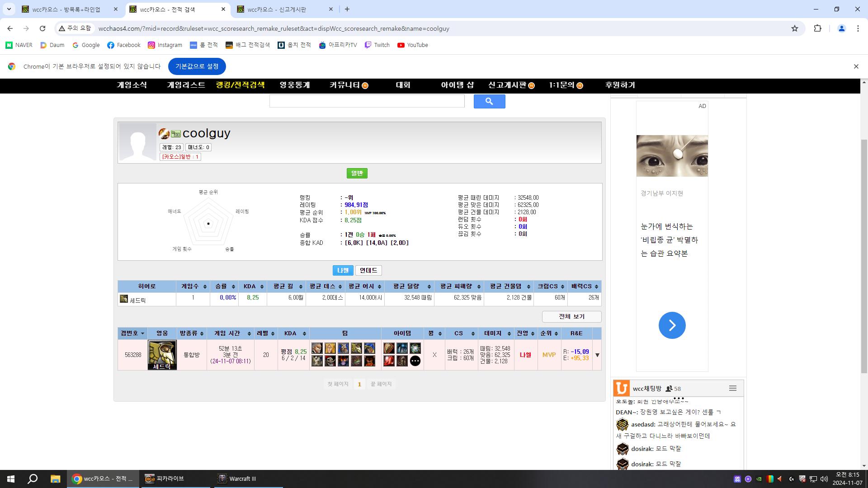Open 배그 전적검색 bookmark
Image resolution: width=868 pixels, height=488 pixels.
pos(248,45)
